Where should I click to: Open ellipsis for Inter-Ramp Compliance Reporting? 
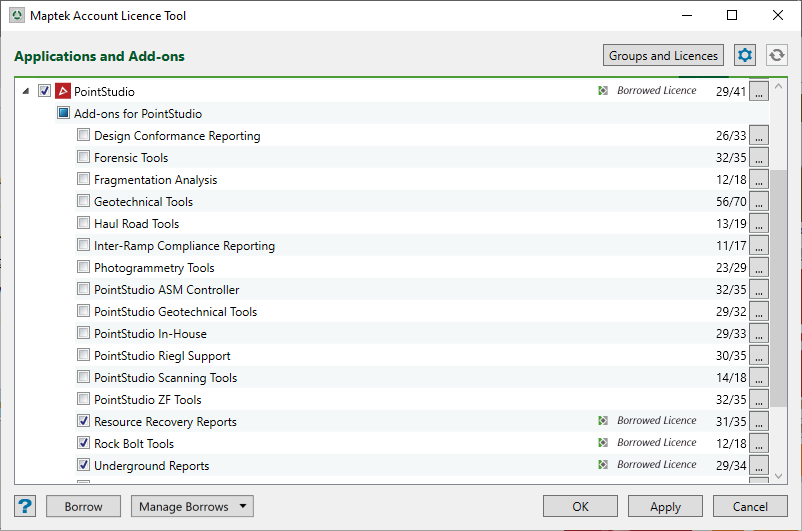(x=759, y=246)
